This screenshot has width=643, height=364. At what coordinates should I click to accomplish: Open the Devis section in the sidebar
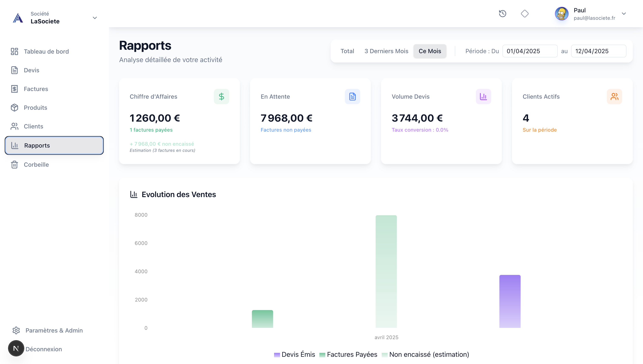[x=31, y=70]
